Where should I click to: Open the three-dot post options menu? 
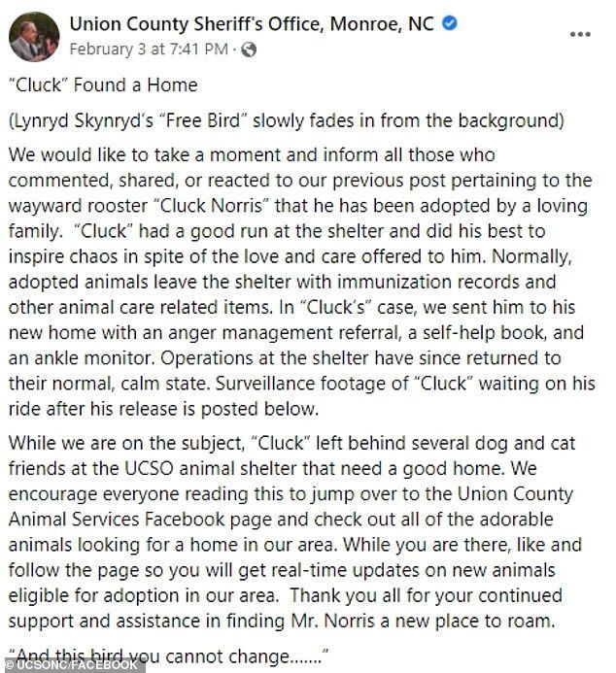pyautogui.click(x=580, y=34)
